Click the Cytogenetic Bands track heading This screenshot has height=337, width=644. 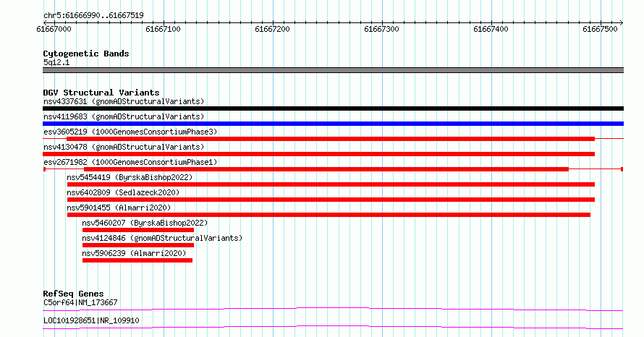tap(86, 54)
